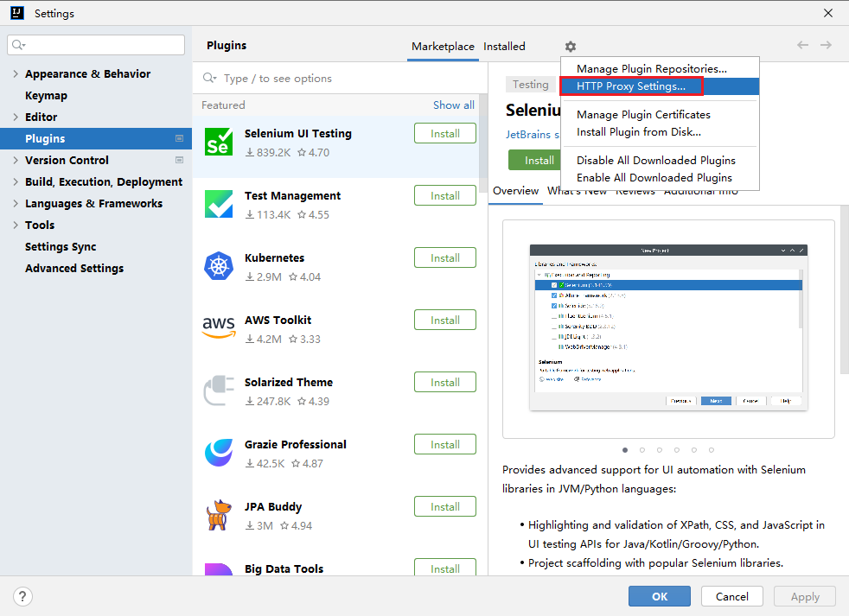This screenshot has width=849, height=616.
Task: Click in the settings search field
Action: tap(96, 45)
